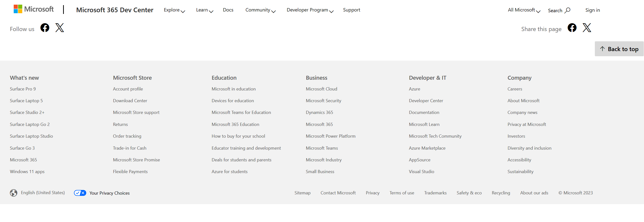Open Microsoft Store Promise link
The width and height of the screenshot is (644, 222).
(136, 160)
